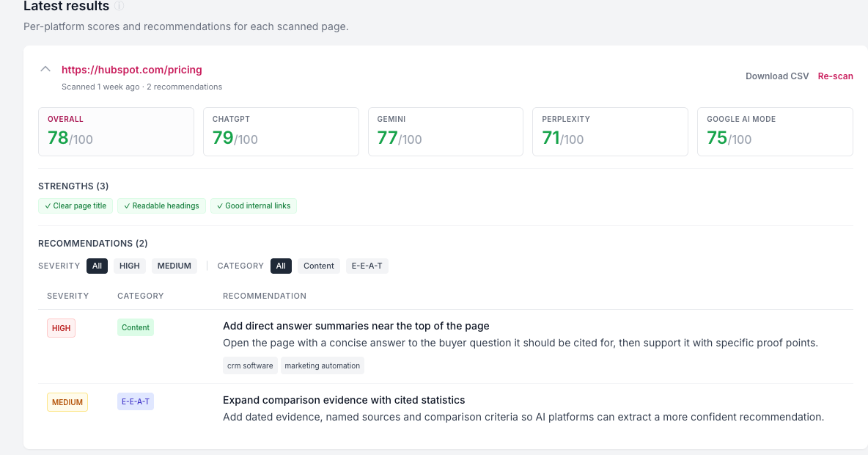Set category filter to All

click(281, 266)
